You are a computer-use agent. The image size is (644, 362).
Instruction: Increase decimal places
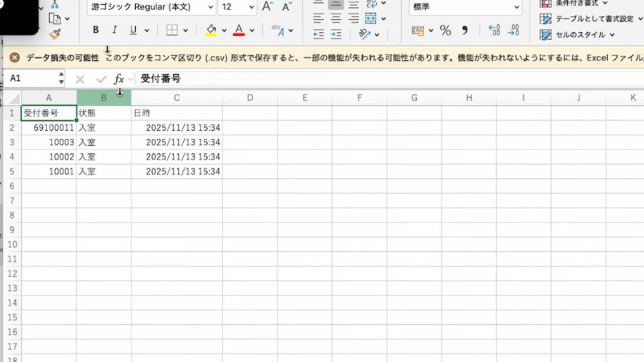(x=494, y=30)
